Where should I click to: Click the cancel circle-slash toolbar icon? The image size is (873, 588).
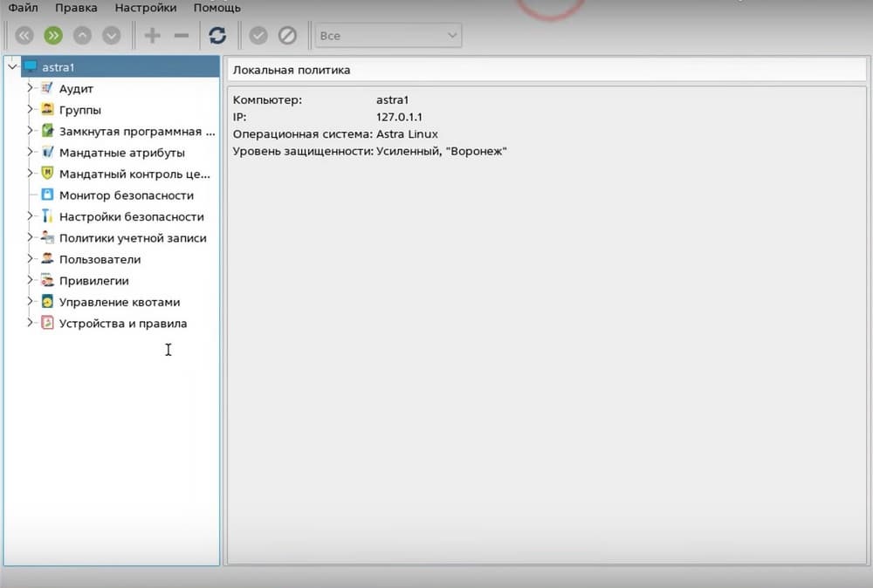287,36
